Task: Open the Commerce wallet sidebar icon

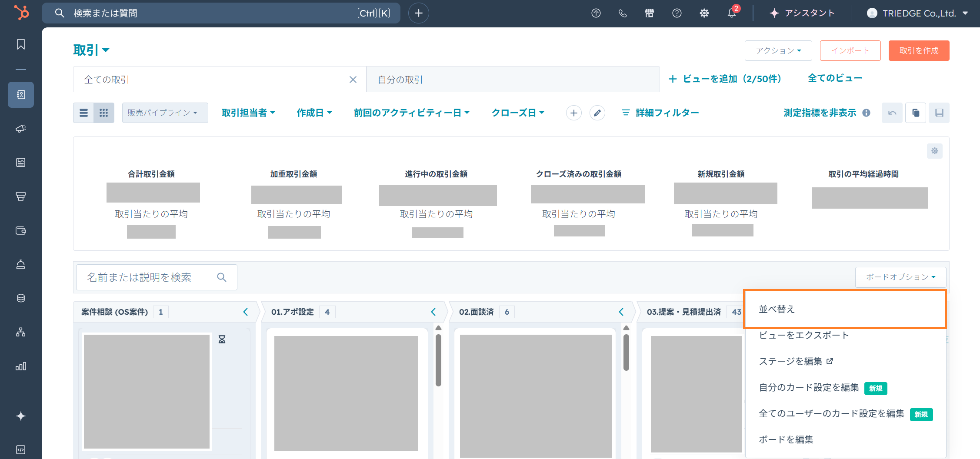Action: tap(21, 230)
